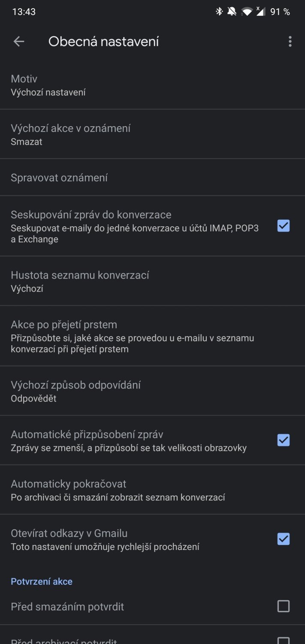Uncheck Automatické přizpůsobení zpráv checkbox
This screenshot has height=644, width=305.
(x=283, y=440)
